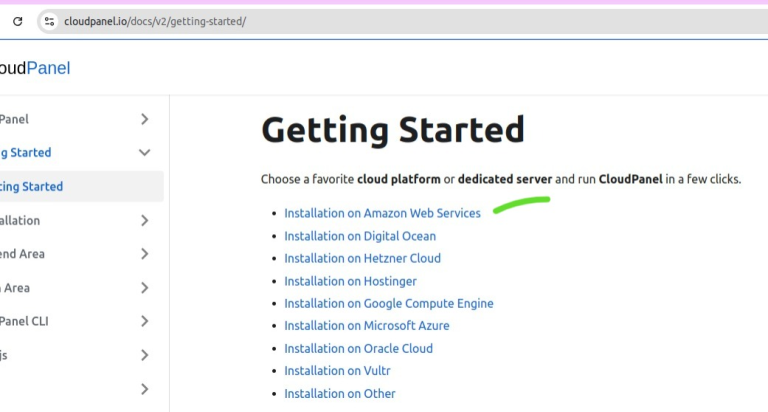768x412 pixels.
Task: Expand the Frontend Area sidebar chevron
Action: coord(145,254)
